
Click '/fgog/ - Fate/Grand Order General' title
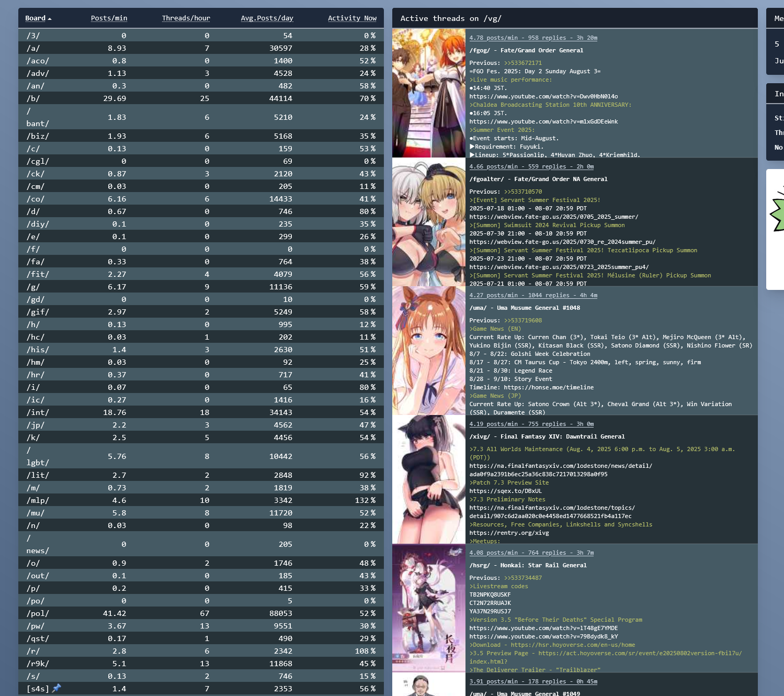click(x=526, y=50)
